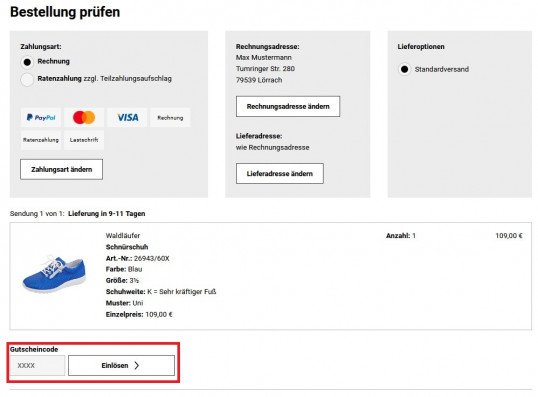Select the Rechnung payment radio button
The height and width of the screenshot is (397, 538).
pyautogui.click(x=27, y=62)
